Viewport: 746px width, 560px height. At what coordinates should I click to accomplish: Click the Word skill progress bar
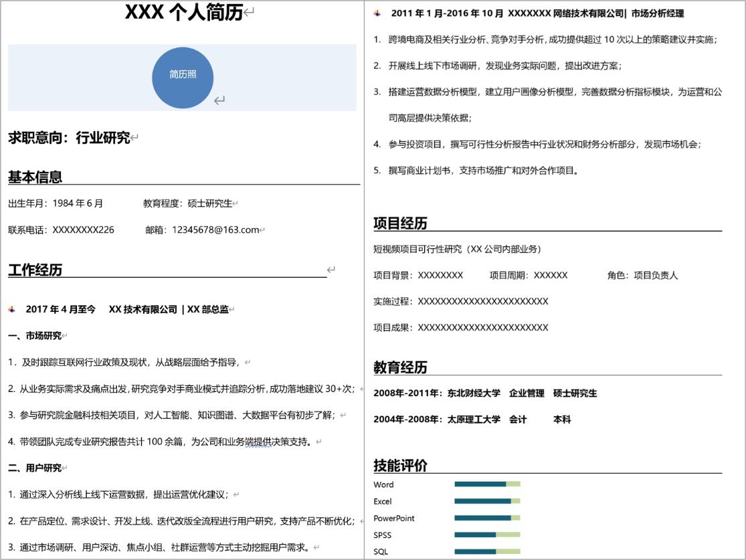tap(487, 483)
